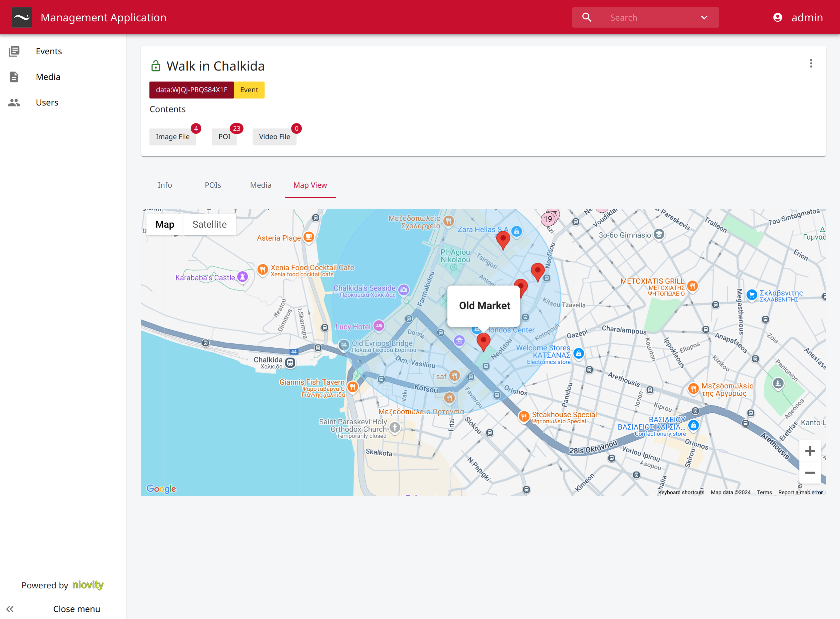Click the application logo icon

(22, 17)
